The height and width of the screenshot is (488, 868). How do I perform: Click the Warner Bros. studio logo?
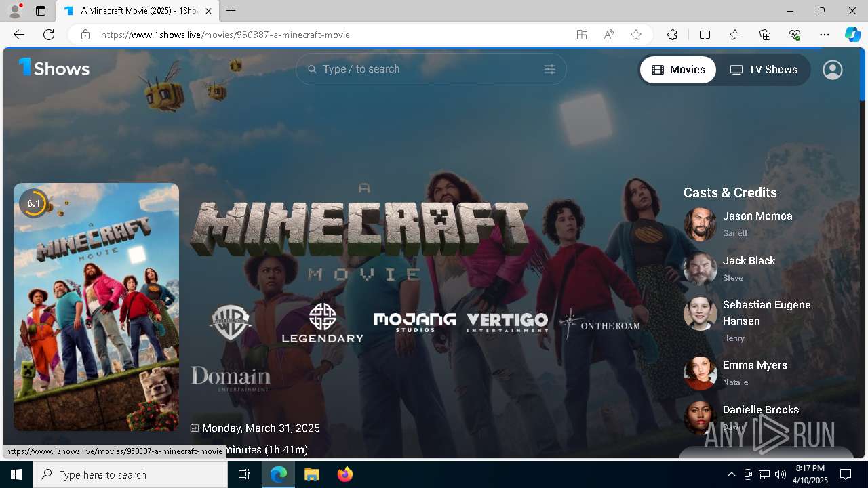pyautogui.click(x=231, y=323)
